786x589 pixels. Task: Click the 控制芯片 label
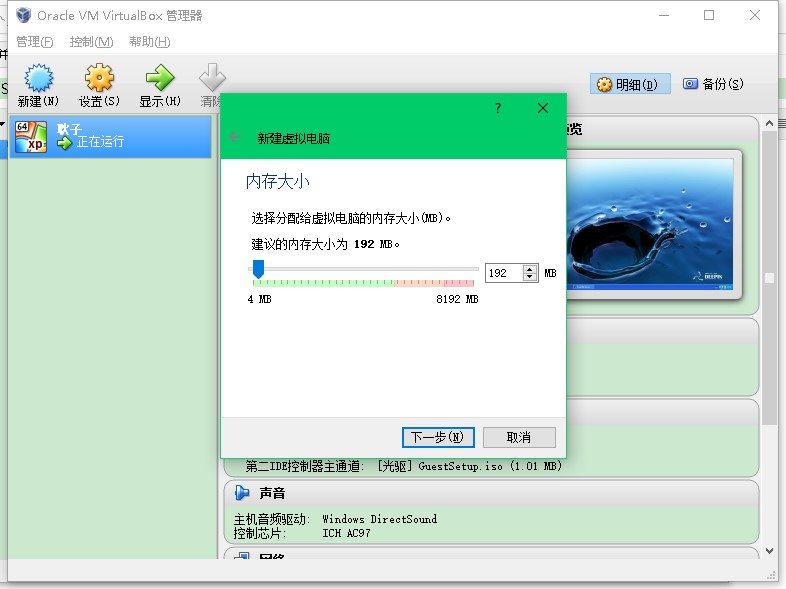coord(260,533)
